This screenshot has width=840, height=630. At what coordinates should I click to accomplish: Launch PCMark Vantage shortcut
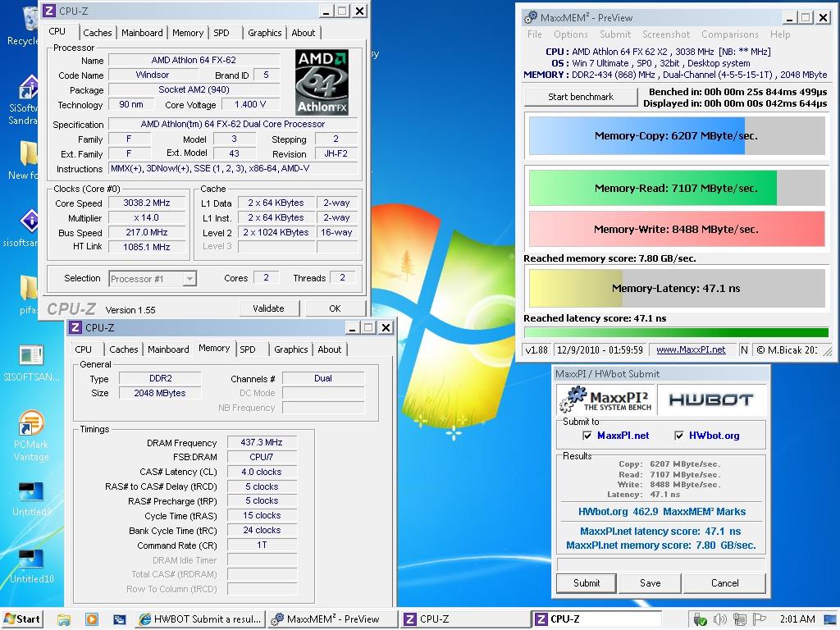point(31,436)
